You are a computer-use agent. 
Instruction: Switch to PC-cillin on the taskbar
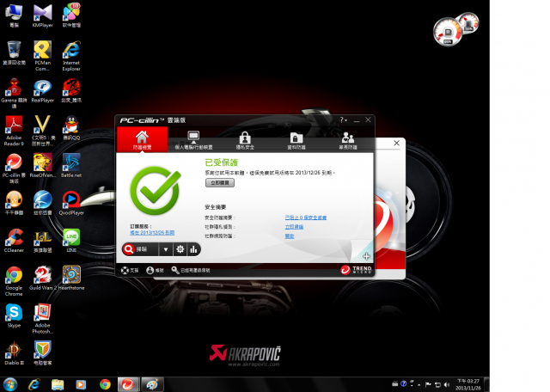pyautogui.click(x=128, y=384)
